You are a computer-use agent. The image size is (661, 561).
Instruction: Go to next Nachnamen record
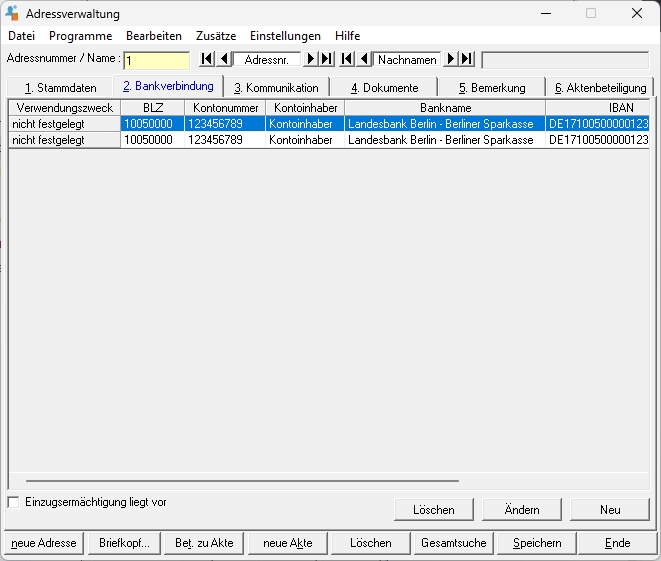pos(450,60)
